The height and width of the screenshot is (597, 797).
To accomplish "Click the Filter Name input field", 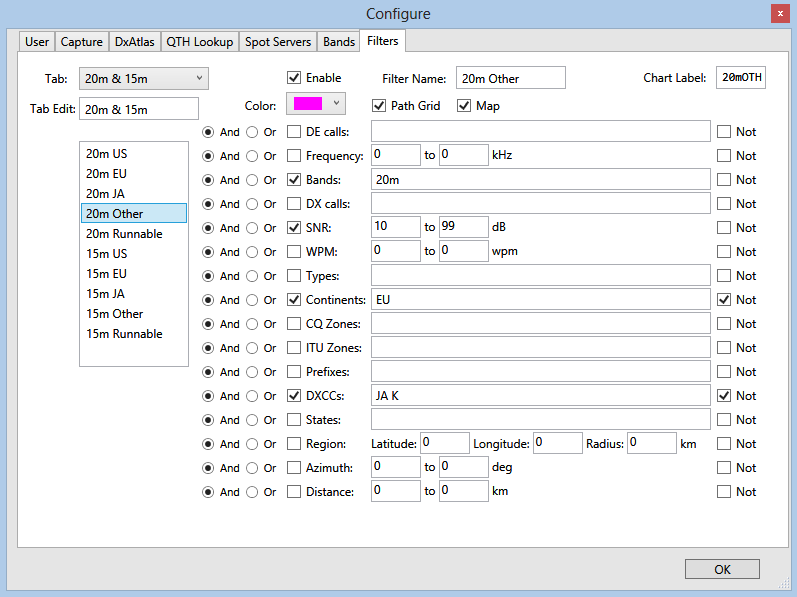I will coord(510,78).
